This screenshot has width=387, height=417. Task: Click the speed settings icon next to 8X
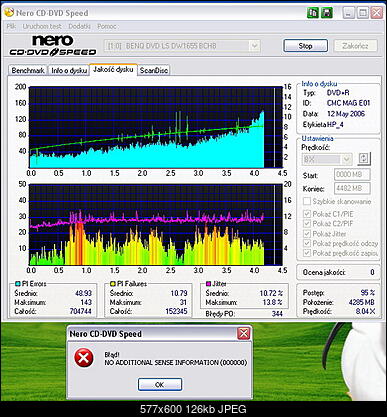coord(364,158)
